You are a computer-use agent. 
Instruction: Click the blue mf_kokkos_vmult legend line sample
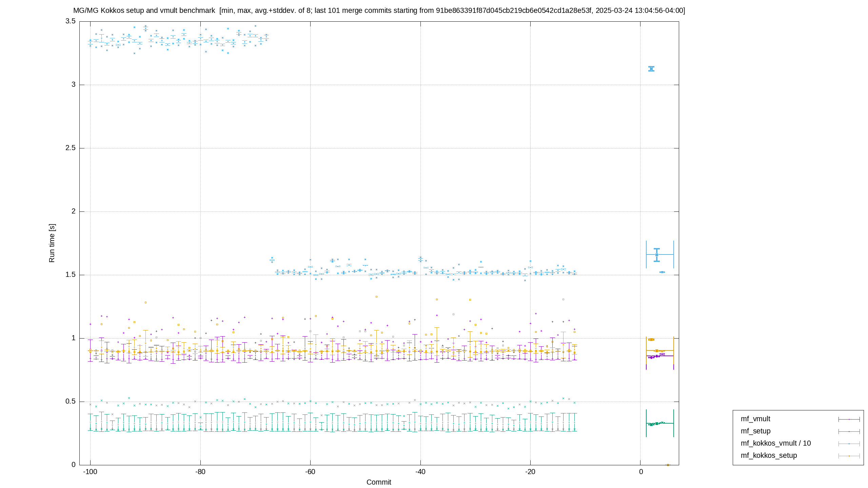[849, 444]
